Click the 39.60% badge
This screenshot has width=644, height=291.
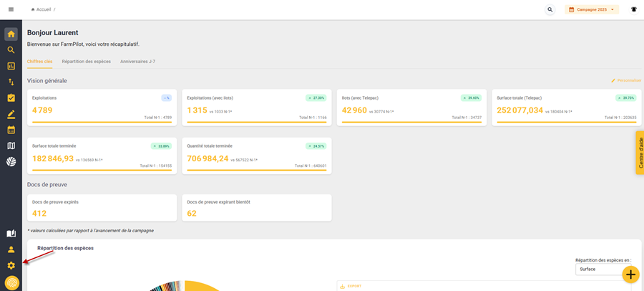click(x=471, y=98)
